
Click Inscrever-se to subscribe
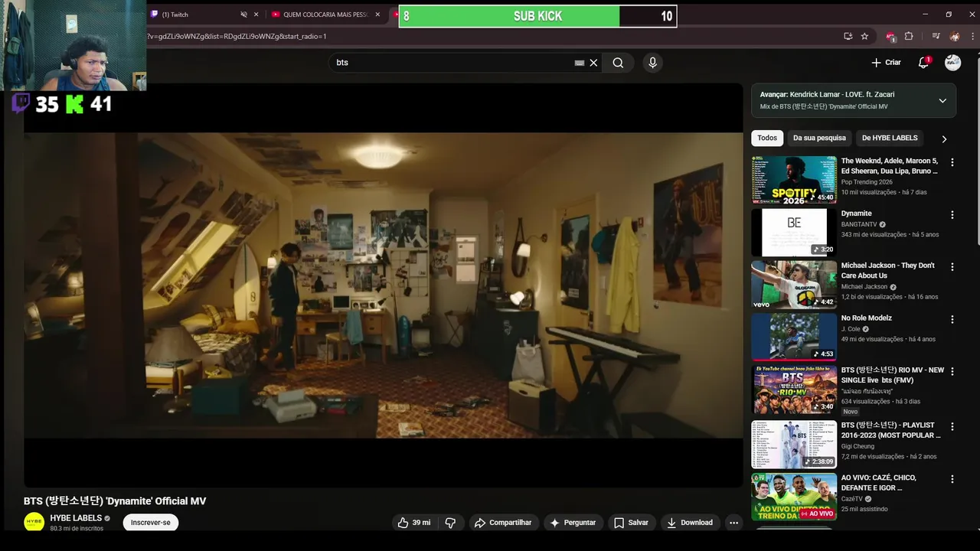[151, 523]
